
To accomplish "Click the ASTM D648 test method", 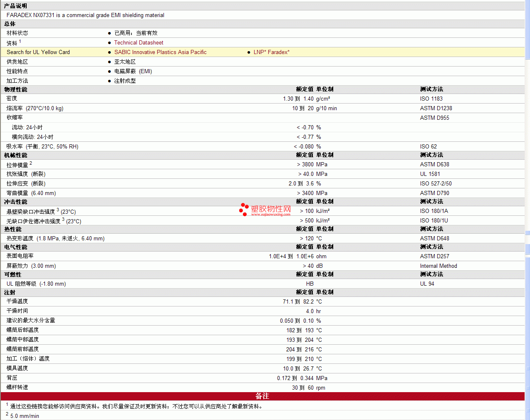I will coord(435,238).
